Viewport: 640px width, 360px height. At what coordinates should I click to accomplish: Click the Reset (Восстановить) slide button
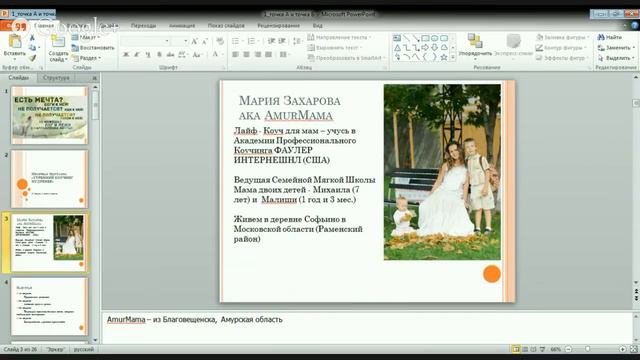[93, 48]
